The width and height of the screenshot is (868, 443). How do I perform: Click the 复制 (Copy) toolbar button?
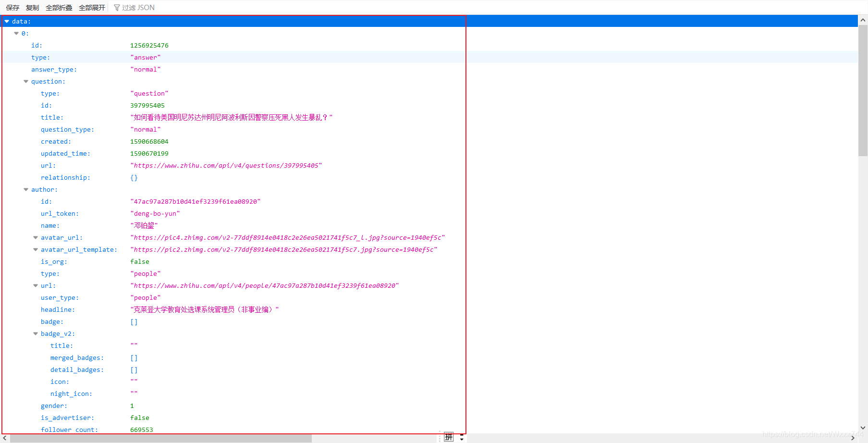[32, 8]
